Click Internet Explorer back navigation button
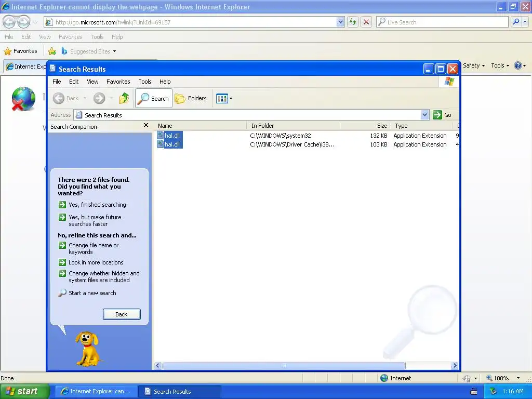The height and width of the screenshot is (399, 532). [x=9, y=22]
